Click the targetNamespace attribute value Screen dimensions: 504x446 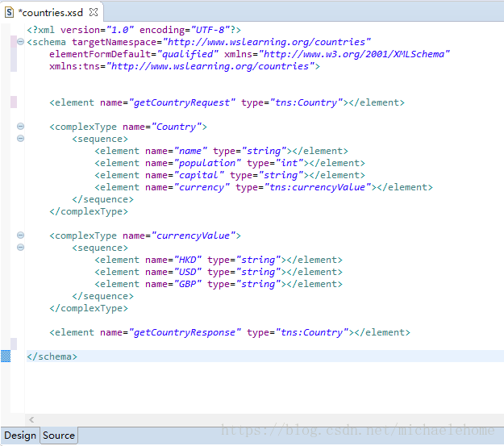click(266, 42)
